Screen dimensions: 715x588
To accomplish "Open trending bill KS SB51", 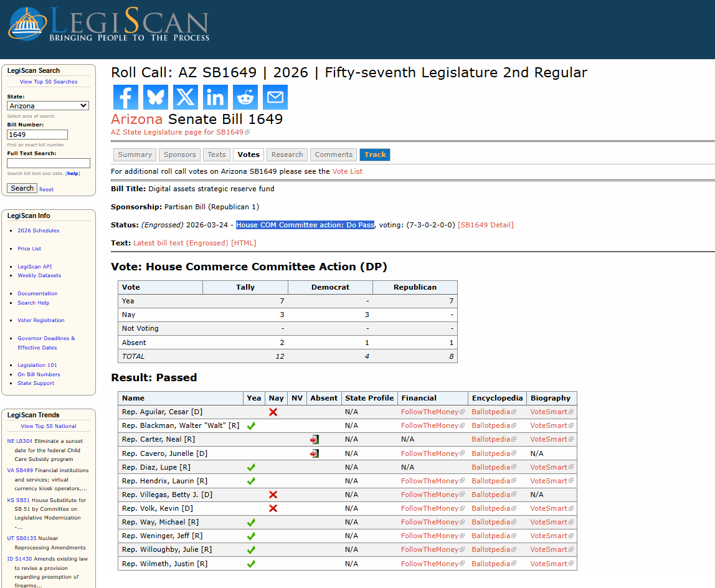I will click(18, 500).
